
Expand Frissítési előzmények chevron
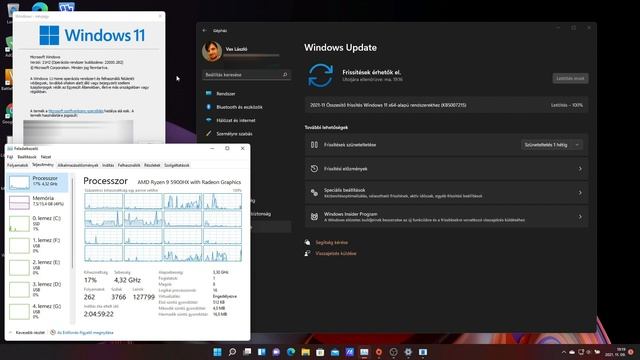pyautogui.click(x=580, y=169)
